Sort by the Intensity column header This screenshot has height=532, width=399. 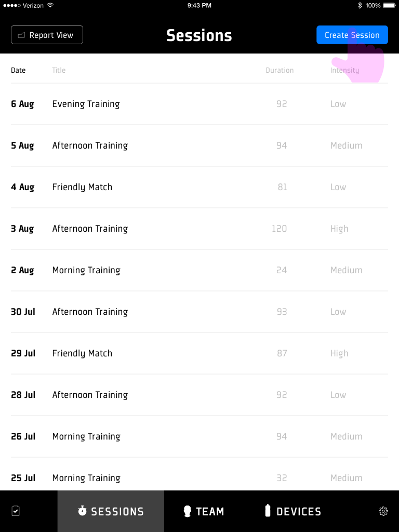pos(345,70)
